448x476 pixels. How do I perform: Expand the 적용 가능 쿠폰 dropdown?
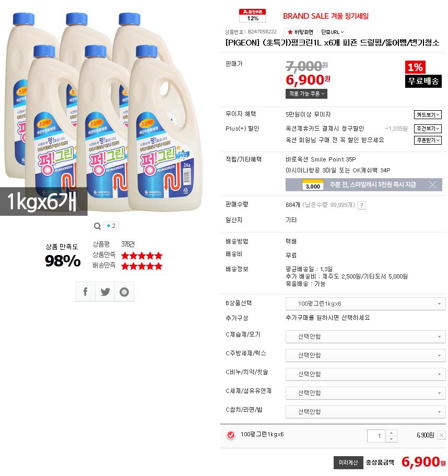[x=306, y=94]
